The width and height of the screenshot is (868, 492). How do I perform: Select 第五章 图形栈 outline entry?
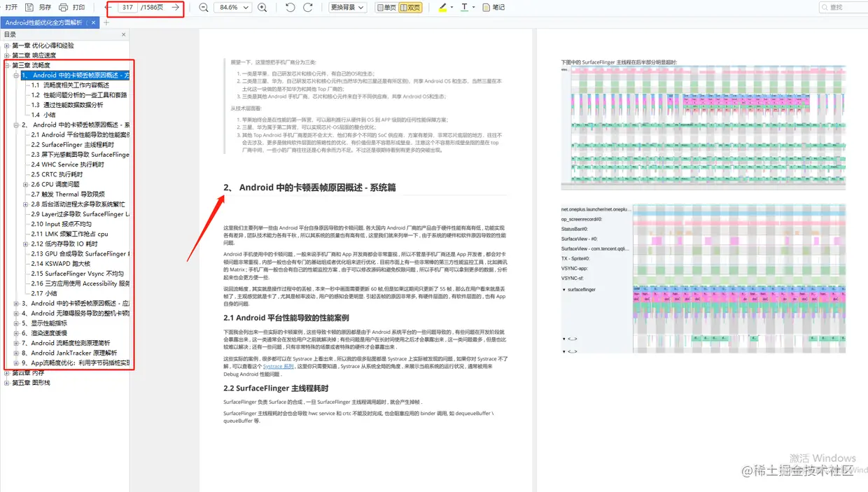coord(31,383)
